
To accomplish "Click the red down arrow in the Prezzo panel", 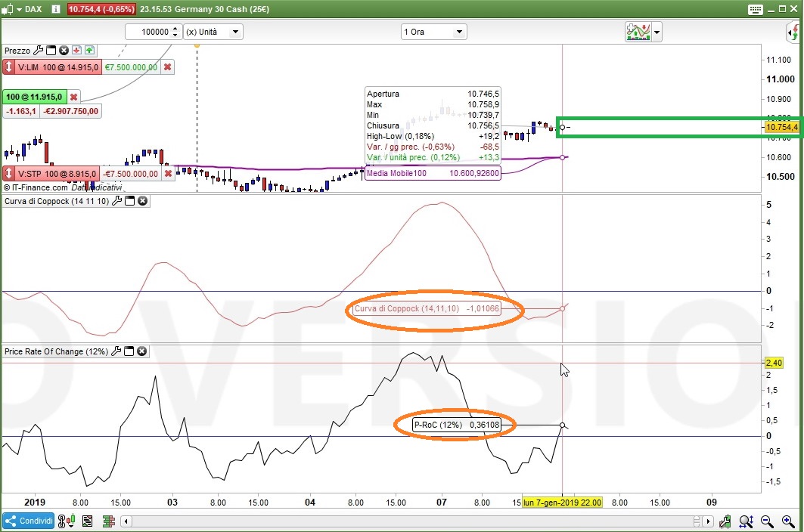I will point(76,50).
